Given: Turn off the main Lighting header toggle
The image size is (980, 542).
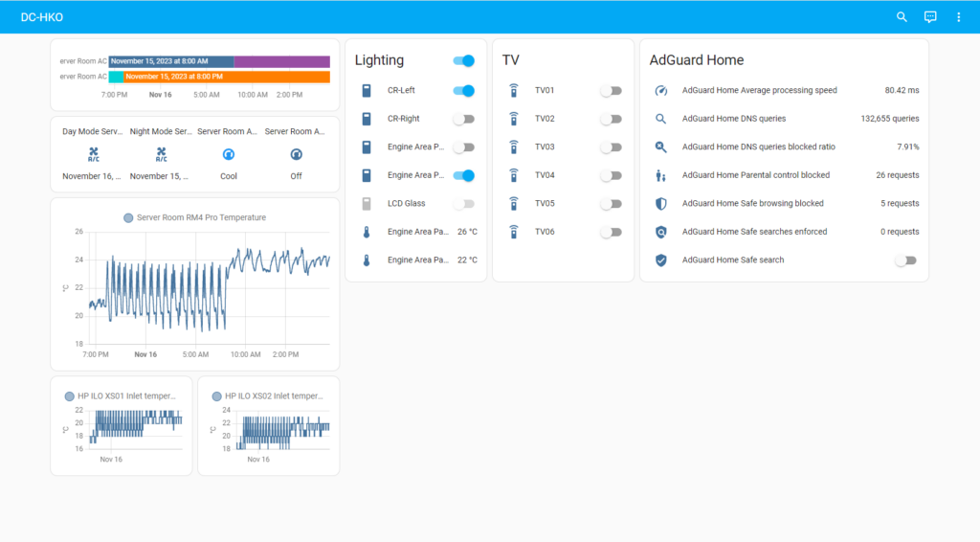Looking at the screenshot, I should pos(463,60).
